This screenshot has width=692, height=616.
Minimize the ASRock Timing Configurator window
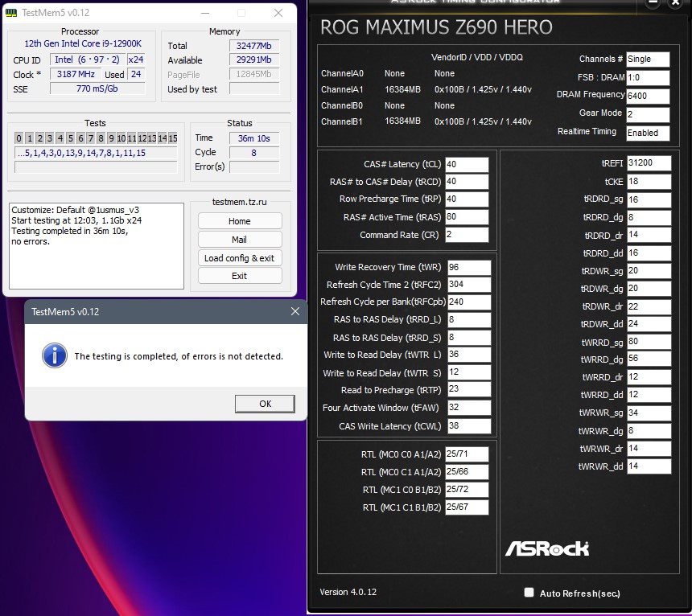click(653, 2)
